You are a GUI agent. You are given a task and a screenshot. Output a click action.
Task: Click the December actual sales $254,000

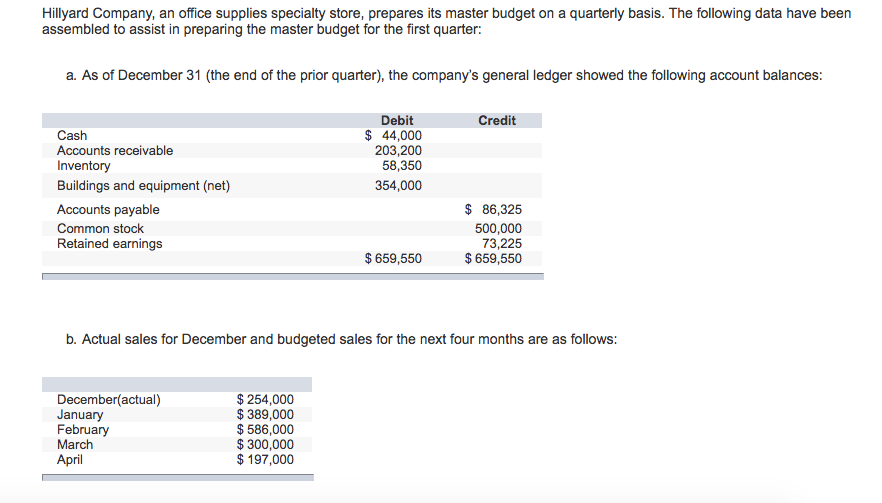pyautogui.click(x=265, y=400)
